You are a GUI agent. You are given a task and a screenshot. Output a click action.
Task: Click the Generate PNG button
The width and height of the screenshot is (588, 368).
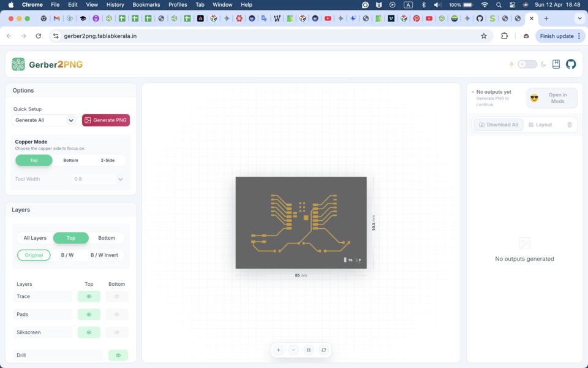[106, 120]
